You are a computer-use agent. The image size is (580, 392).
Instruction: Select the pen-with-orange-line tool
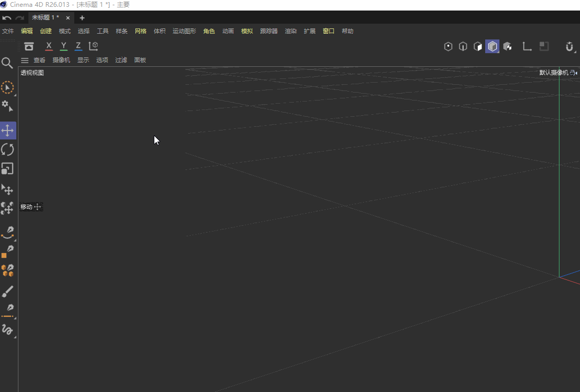click(x=7, y=311)
